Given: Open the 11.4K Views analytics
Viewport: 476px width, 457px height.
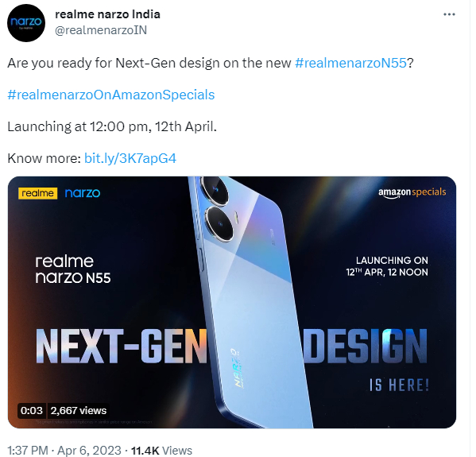Looking at the screenshot, I should coord(161,450).
